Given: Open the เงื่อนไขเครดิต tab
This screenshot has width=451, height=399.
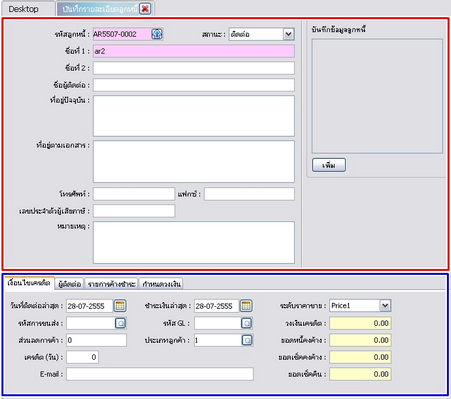Looking at the screenshot, I should click(29, 283).
